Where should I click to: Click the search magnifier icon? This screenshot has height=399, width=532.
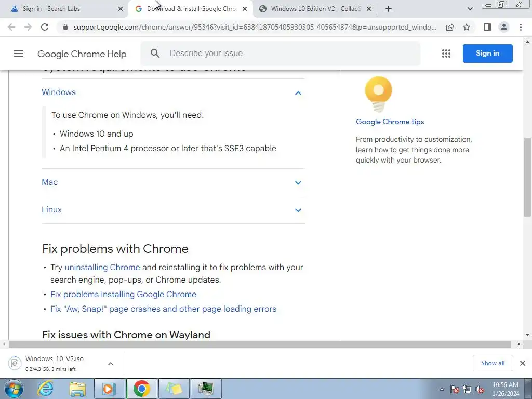(155, 54)
